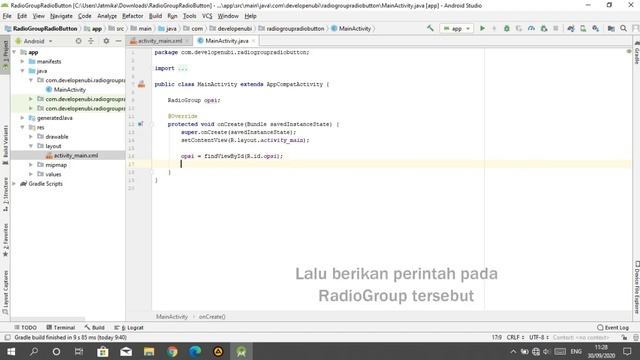This screenshot has height=360, width=640.
Task: Hide the Project panel with minus icon
Action: pyautogui.click(x=118, y=41)
